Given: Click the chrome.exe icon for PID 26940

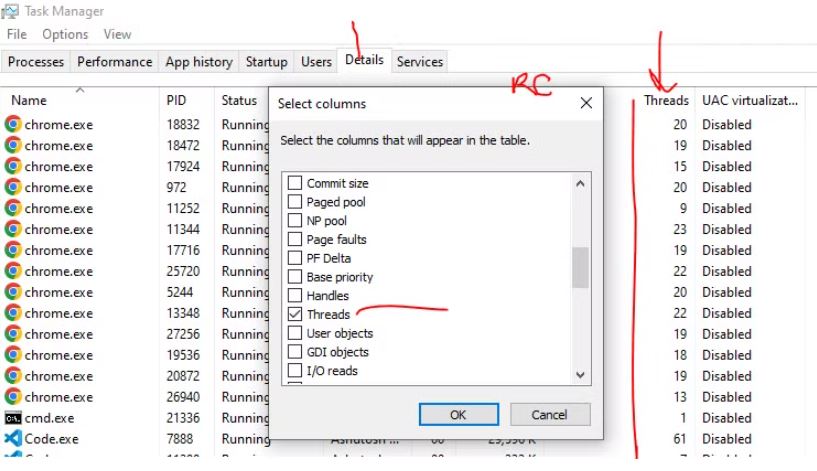Looking at the screenshot, I should 13,397.
